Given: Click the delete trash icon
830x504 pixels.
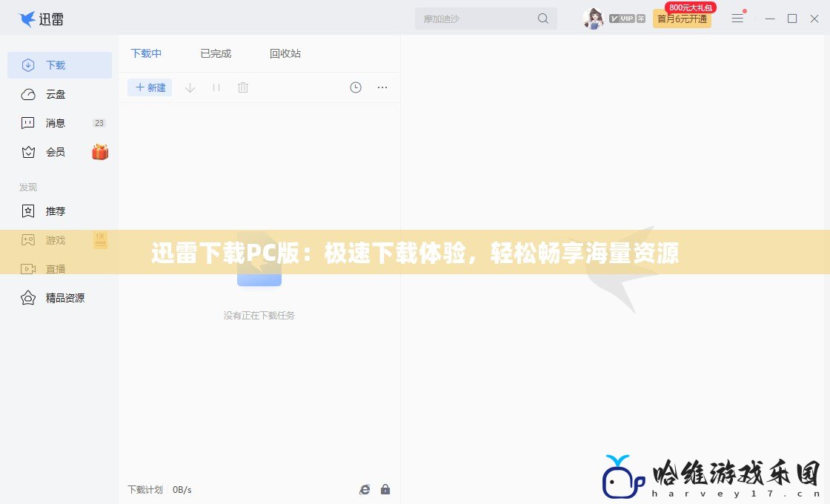Looking at the screenshot, I should coord(243,87).
